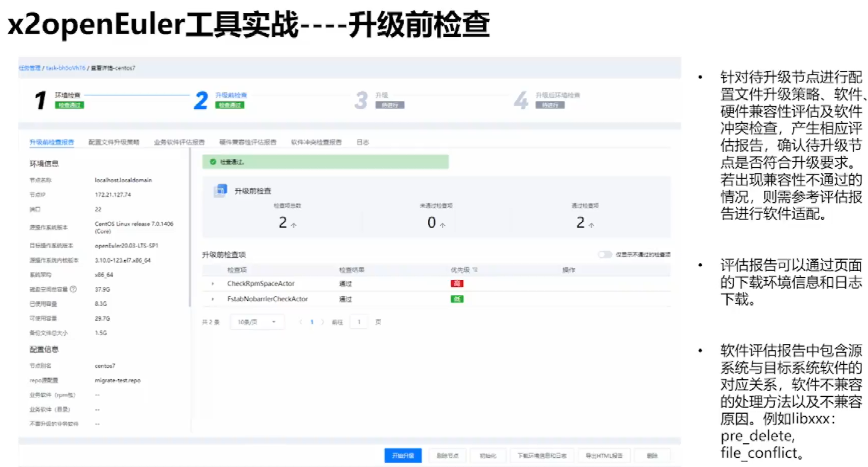Click the architecture value x86_64

tap(103, 275)
